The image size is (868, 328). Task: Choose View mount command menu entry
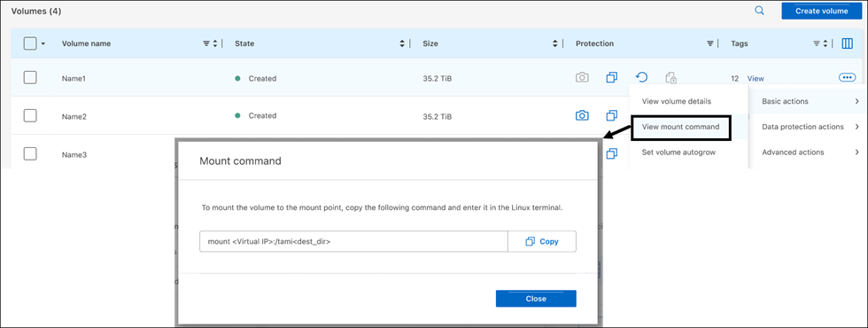click(x=681, y=127)
